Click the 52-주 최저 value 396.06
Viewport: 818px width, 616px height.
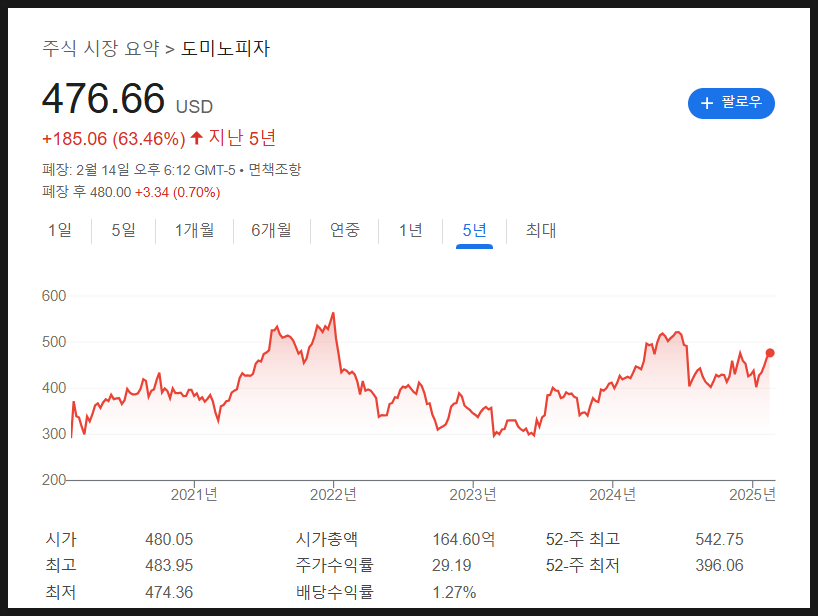[719, 565]
